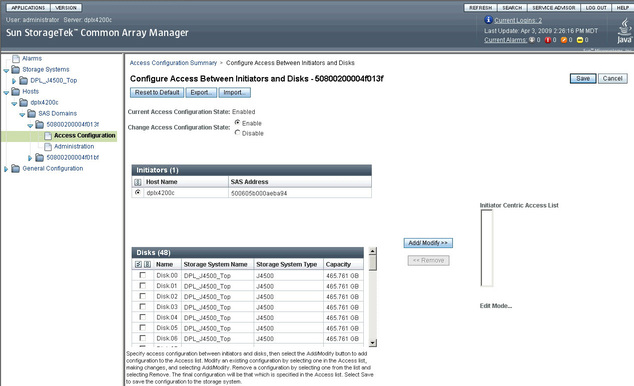The height and width of the screenshot is (386, 634).
Task: Click Reset to Default button
Action: tap(157, 93)
